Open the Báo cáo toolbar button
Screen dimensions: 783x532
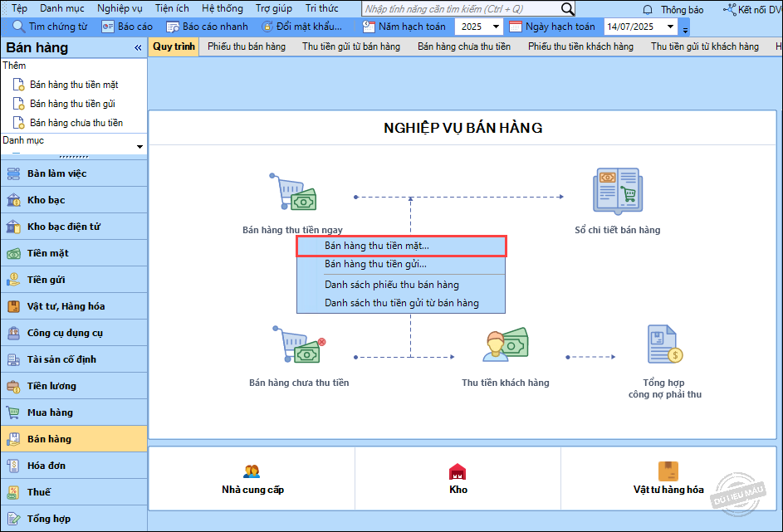point(127,27)
